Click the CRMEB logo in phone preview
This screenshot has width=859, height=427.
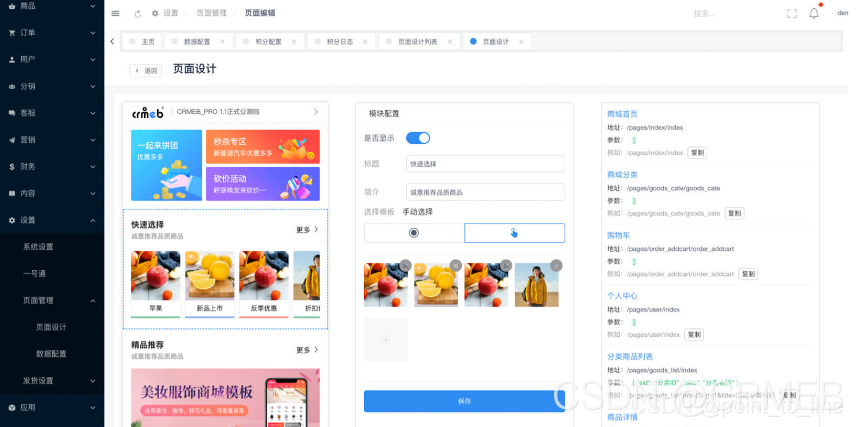tap(147, 112)
